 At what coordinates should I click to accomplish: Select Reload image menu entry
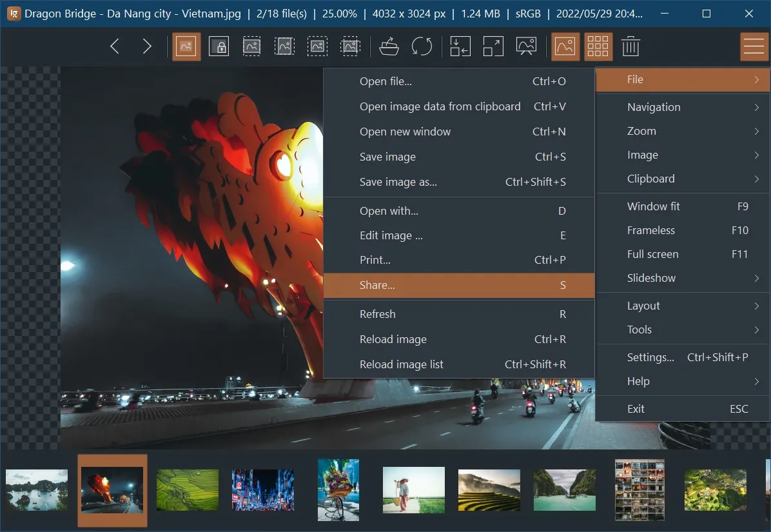click(x=459, y=339)
